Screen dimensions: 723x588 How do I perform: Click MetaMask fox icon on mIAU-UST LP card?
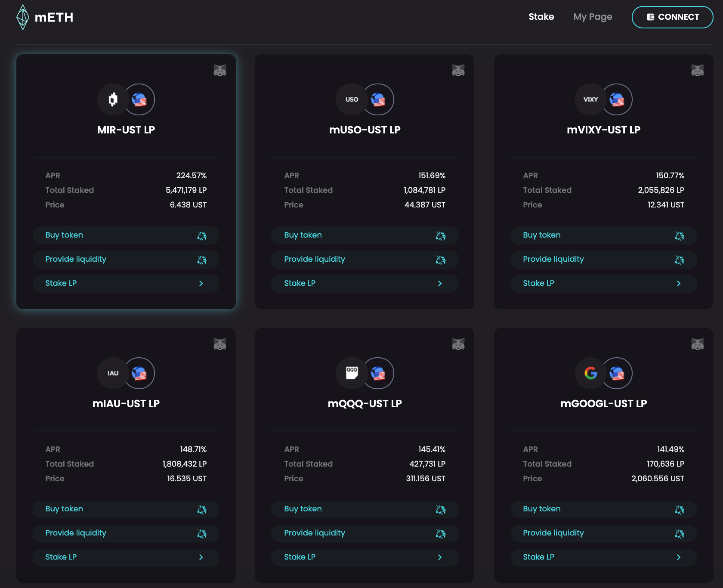click(220, 344)
